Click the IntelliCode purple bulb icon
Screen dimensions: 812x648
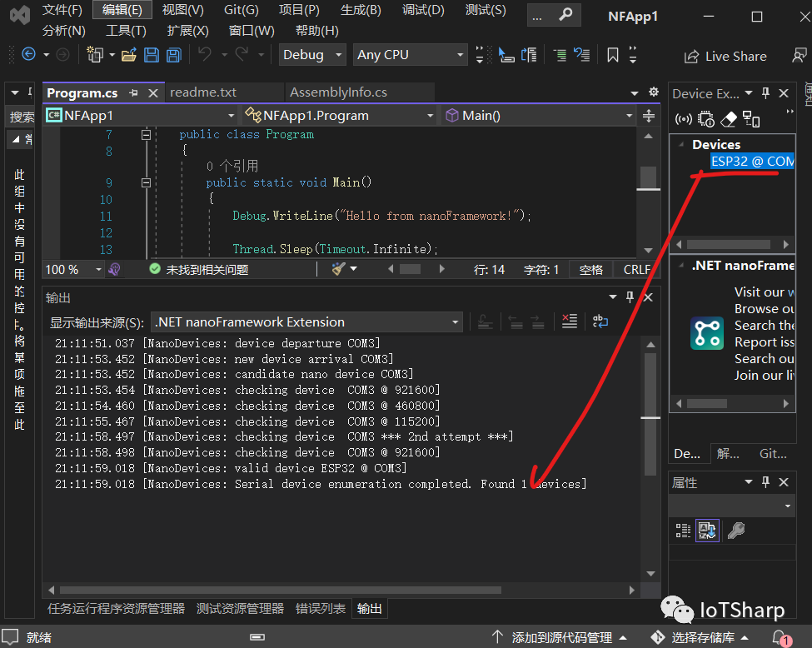114,269
